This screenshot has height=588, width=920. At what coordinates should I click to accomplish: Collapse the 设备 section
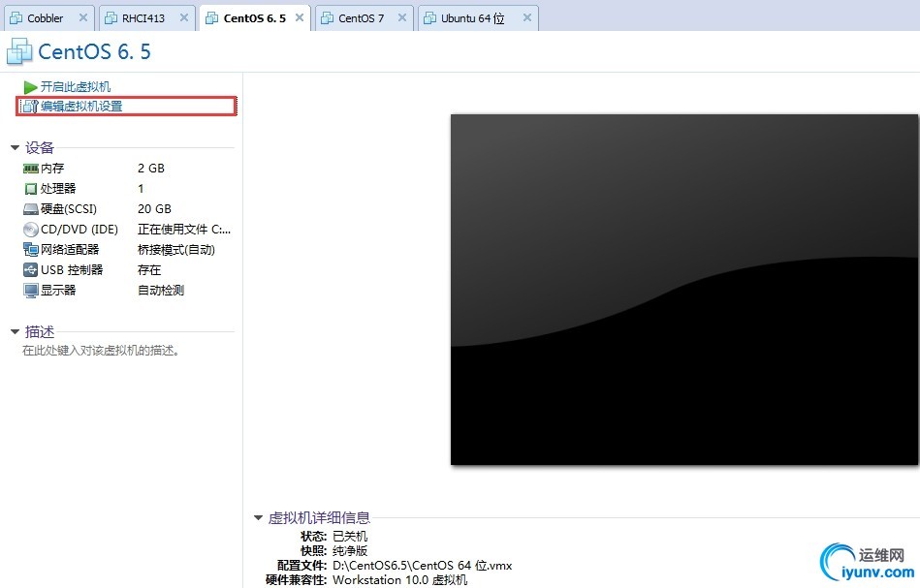click(x=16, y=148)
